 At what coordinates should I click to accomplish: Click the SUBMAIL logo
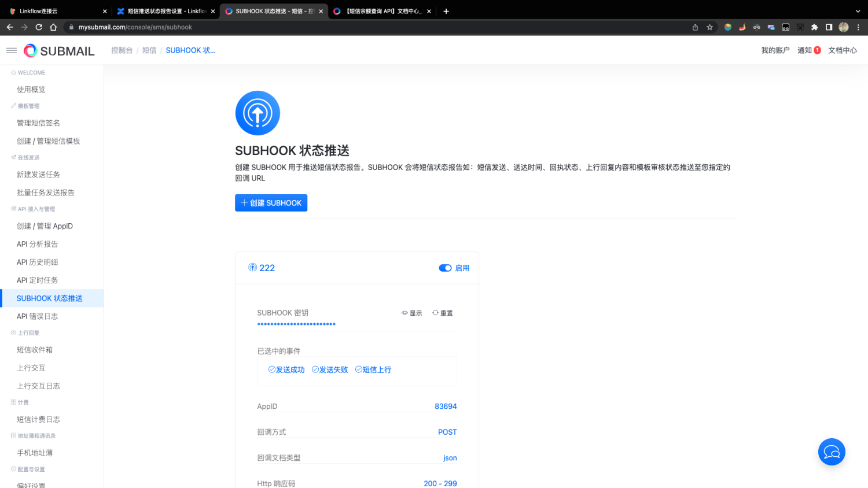(59, 51)
